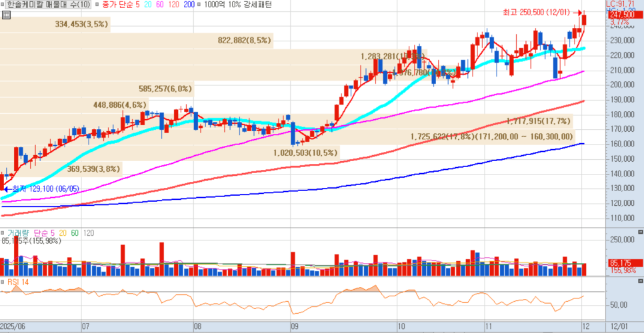
Task: Click the 50.00 RSI axis label
Action: 618,305
